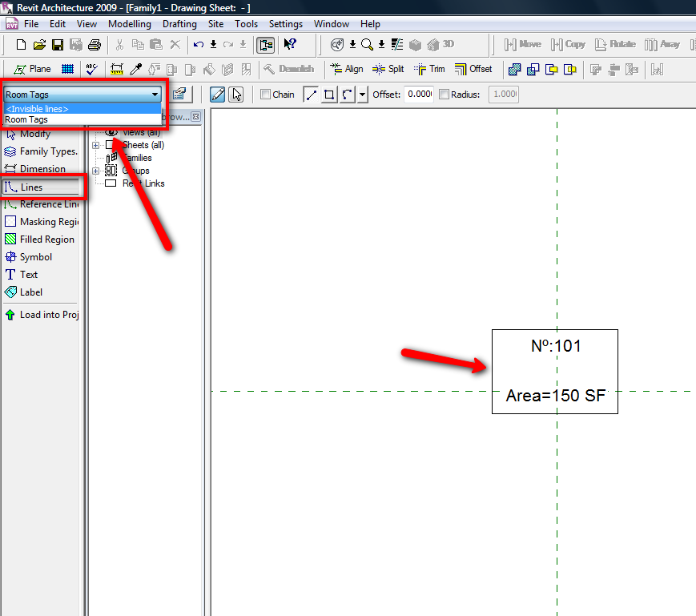Open the zoom options dropdown arrow
This screenshot has width=696, height=616.
tap(382, 44)
